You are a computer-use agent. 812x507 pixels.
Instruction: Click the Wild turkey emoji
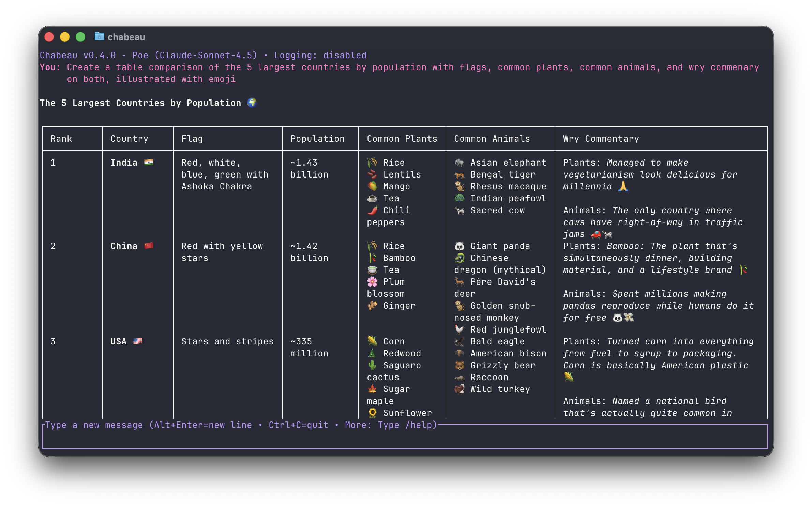(x=460, y=389)
